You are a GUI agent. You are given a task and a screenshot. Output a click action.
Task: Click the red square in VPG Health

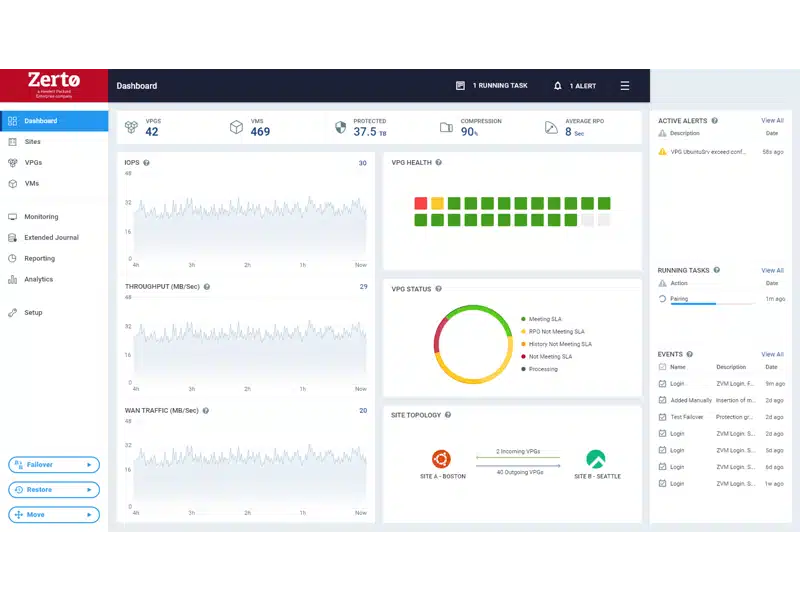pyautogui.click(x=421, y=203)
